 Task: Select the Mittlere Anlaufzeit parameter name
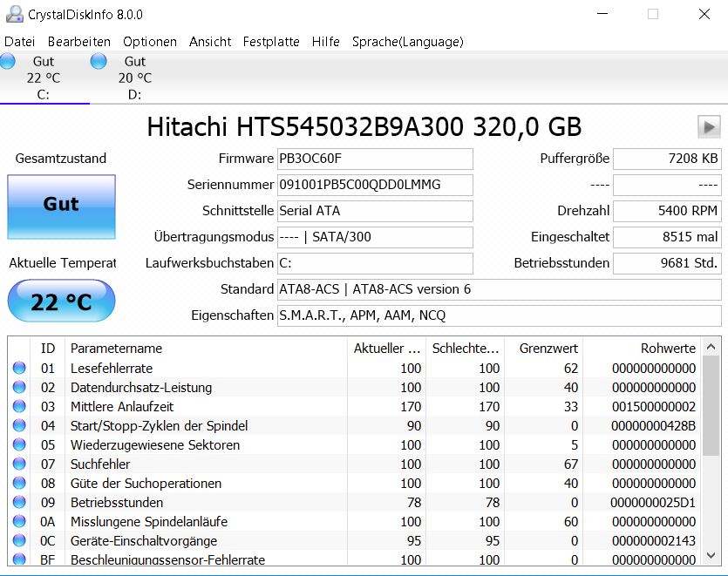tap(122, 407)
